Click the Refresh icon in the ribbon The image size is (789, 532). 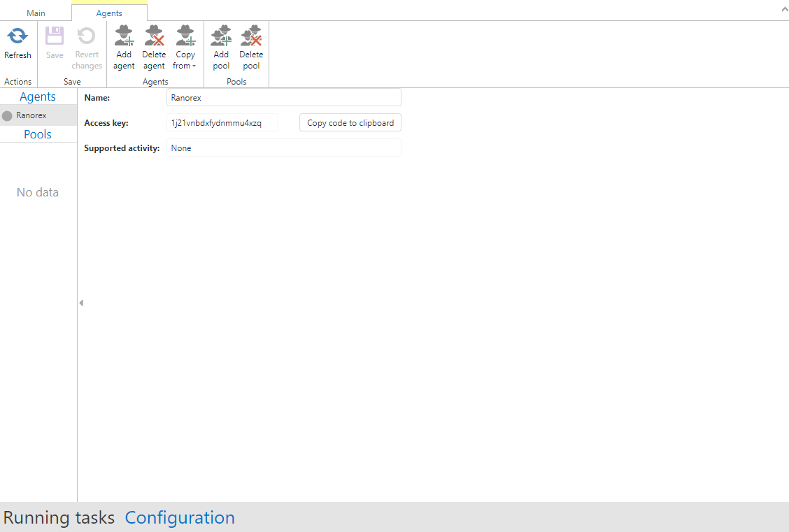(17, 36)
